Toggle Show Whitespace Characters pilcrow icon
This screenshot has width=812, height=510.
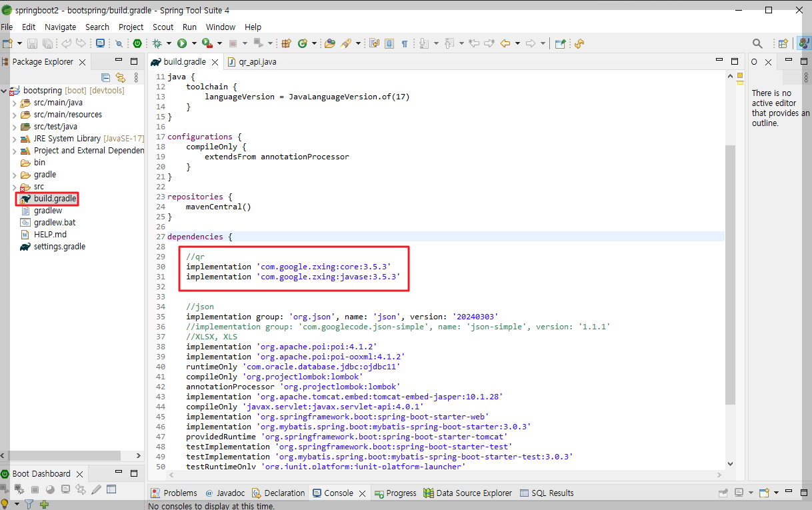coord(405,43)
